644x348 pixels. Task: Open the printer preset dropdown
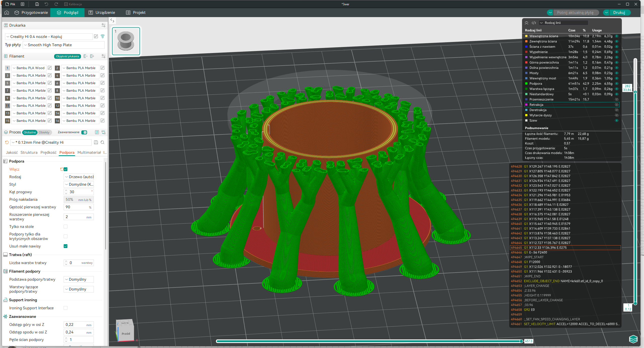pos(49,37)
